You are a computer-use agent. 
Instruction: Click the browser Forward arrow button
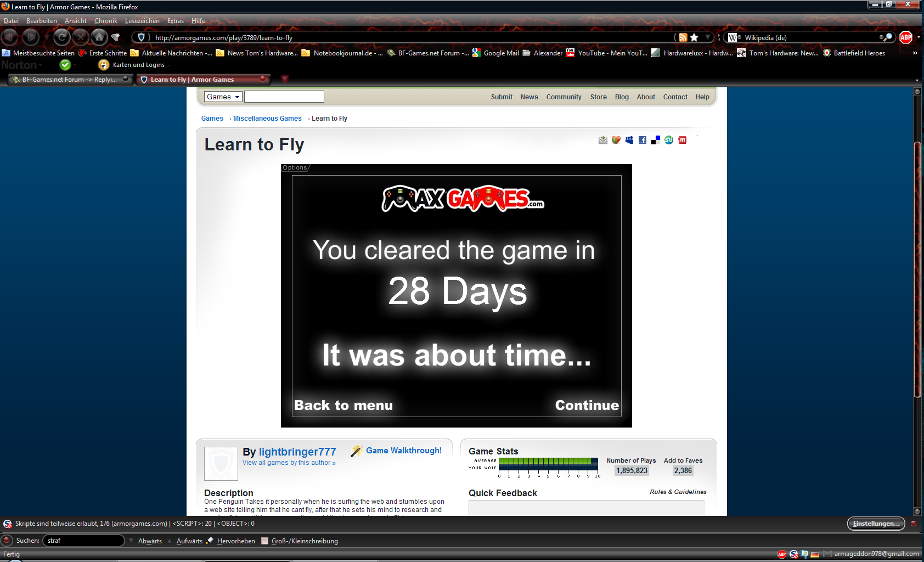31,37
